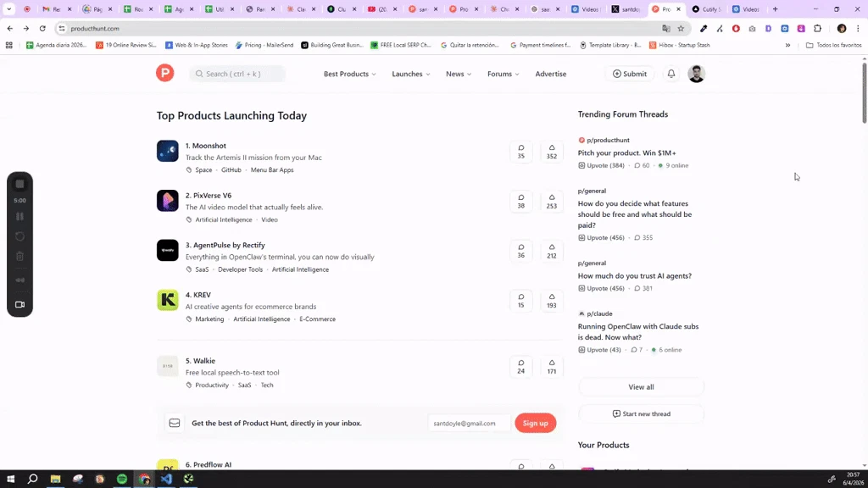The height and width of the screenshot is (488, 868).
Task: Reload the page with browser refresh icon
Action: coord(42,28)
